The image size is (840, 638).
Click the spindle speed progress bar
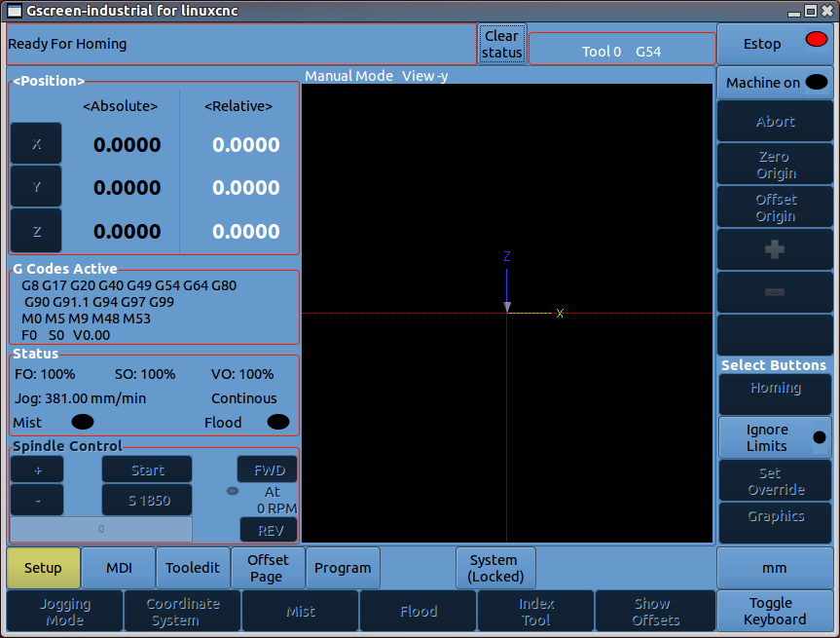101,529
